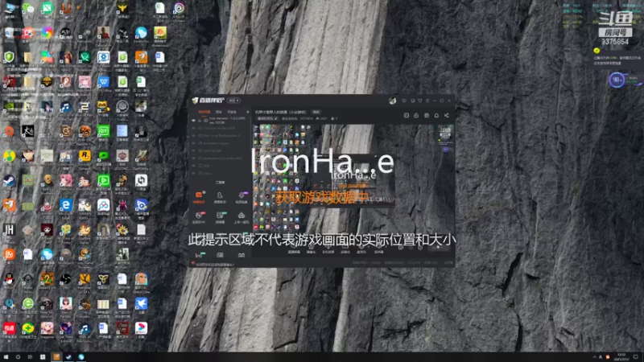This screenshot has height=362, width=644.
Task: Click the person-shaped tool icon in the toolbox
Action: 220,195
